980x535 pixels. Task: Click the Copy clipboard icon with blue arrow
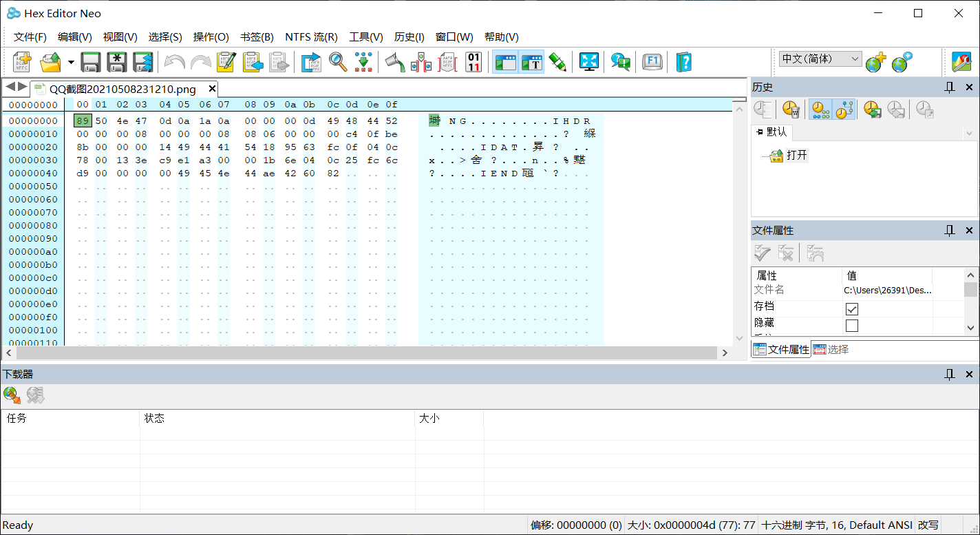pos(253,62)
